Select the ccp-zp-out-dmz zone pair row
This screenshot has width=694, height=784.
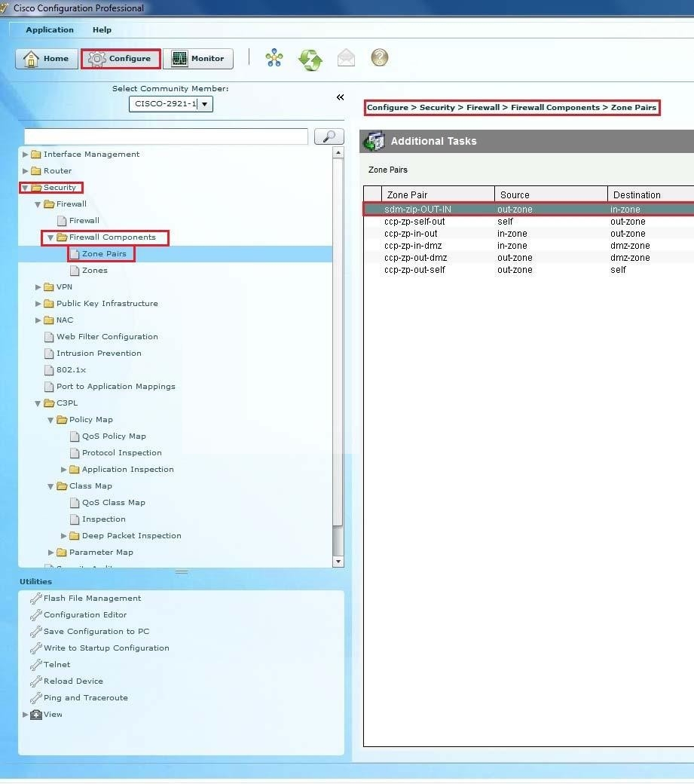[x=529, y=258]
